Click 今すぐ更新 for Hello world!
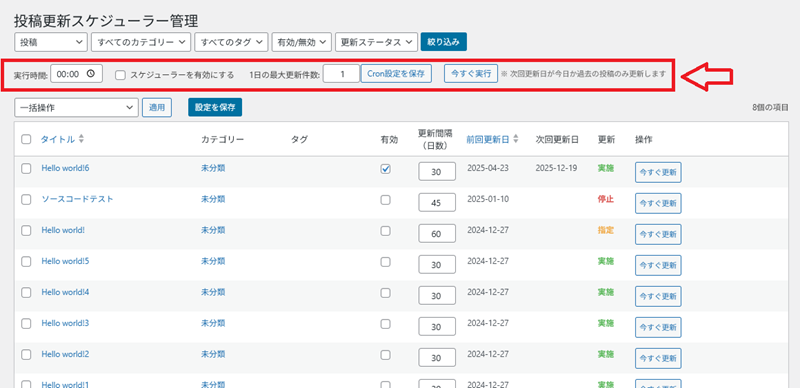The image size is (800, 388). (x=658, y=234)
